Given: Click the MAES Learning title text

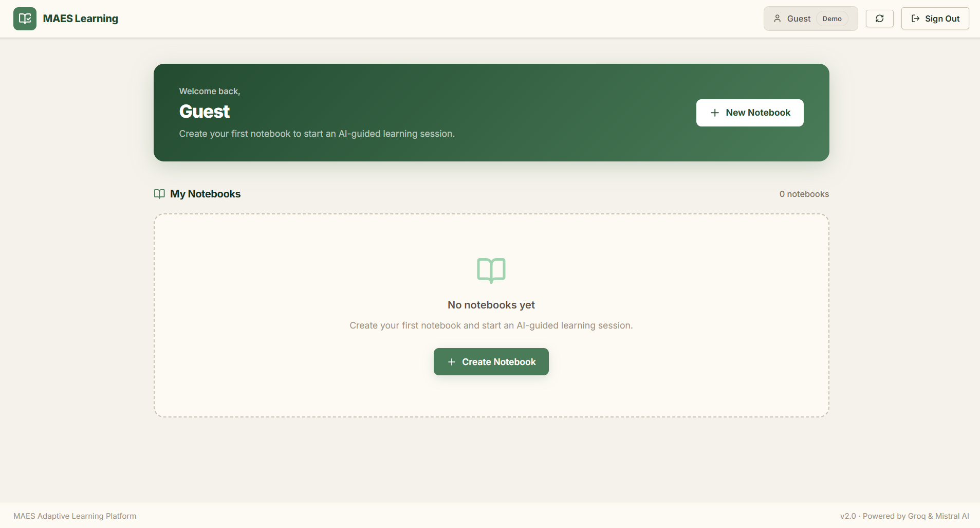Looking at the screenshot, I should (x=81, y=19).
